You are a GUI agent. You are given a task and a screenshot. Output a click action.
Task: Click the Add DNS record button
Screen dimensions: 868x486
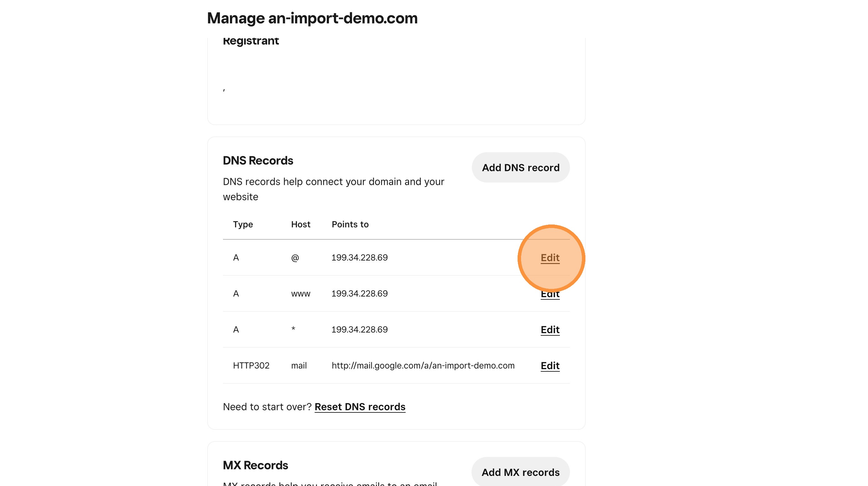[x=520, y=168]
